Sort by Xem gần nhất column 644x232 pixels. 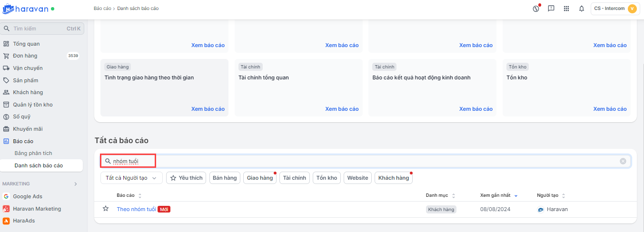[x=498, y=195]
